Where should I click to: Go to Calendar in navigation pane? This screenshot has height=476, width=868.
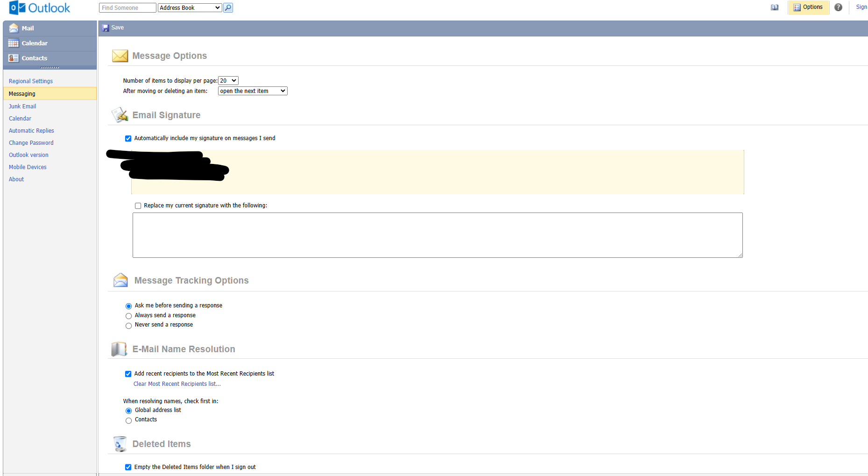point(50,43)
